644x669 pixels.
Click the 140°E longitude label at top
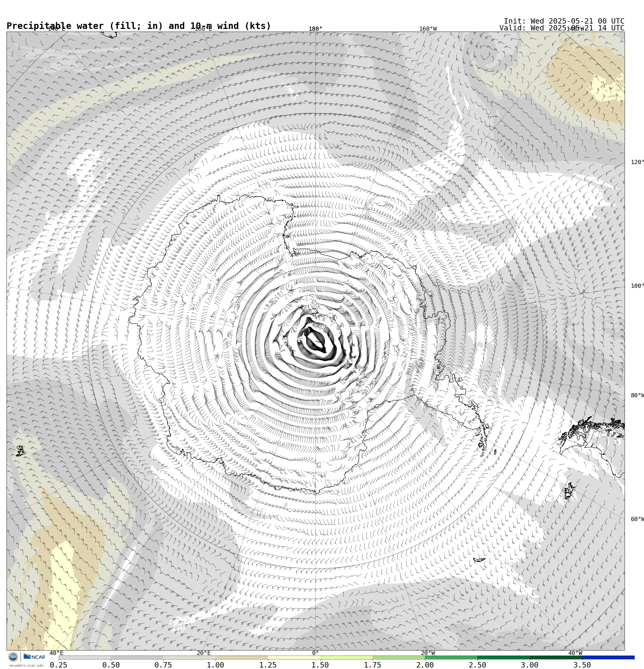point(56,29)
